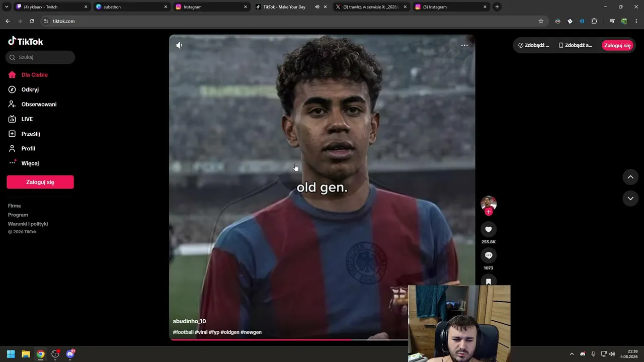Image resolution: width=644 pixels, height=362 pixels.
Task: Go to the previous video with up arrow
Action: click(x=630, y=177)
